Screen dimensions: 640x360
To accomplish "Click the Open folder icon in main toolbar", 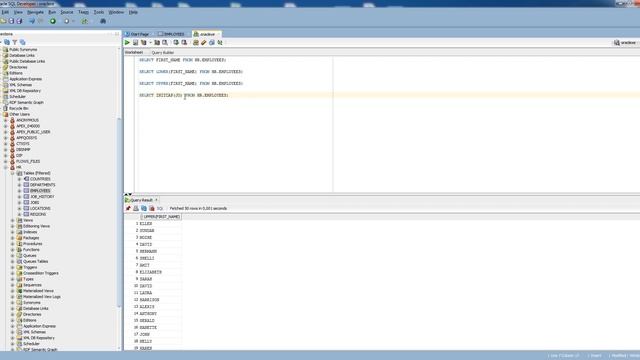I will [3, 21].
